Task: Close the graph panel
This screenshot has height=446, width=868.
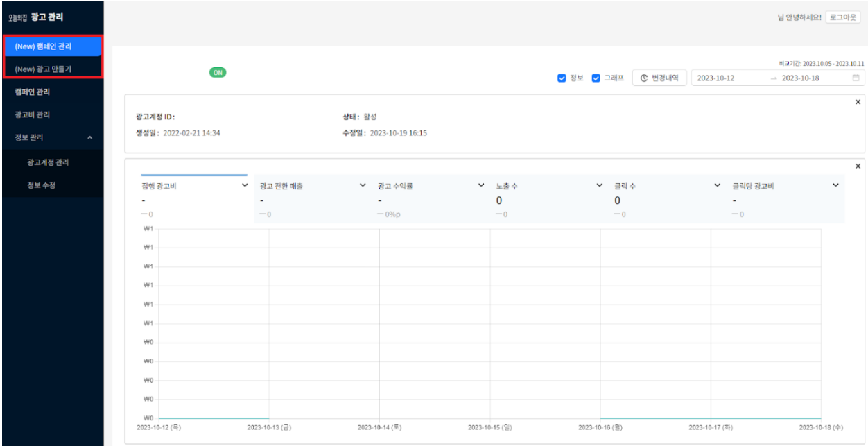Action: click(x=858, y=166)
